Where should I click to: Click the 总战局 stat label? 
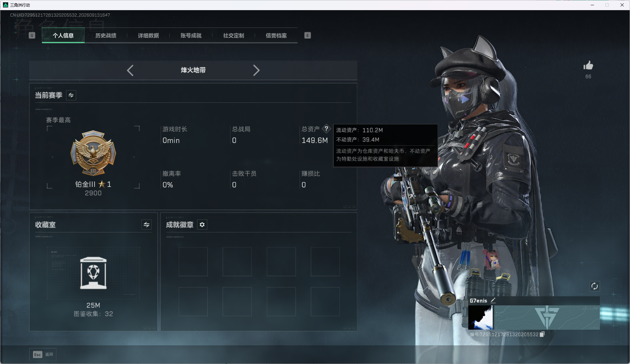[x=241, y=129]
